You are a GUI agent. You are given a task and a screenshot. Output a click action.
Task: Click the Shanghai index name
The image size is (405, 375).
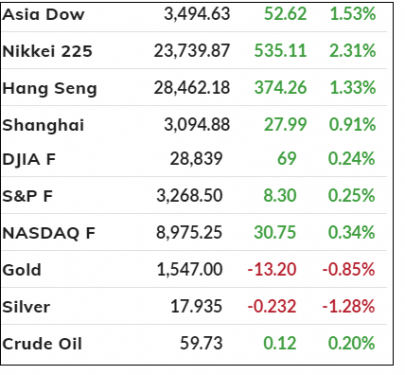[43, 125]
